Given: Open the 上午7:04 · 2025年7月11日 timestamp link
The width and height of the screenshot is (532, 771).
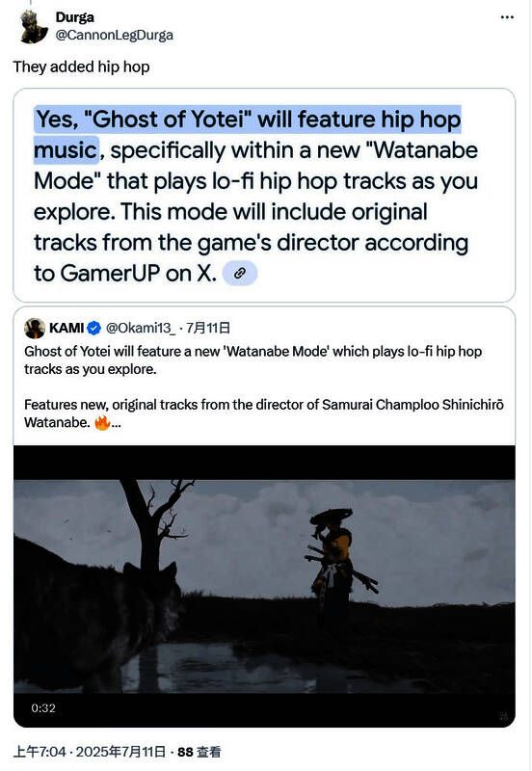Looking at the screenshot, I should tap(89, 752).
